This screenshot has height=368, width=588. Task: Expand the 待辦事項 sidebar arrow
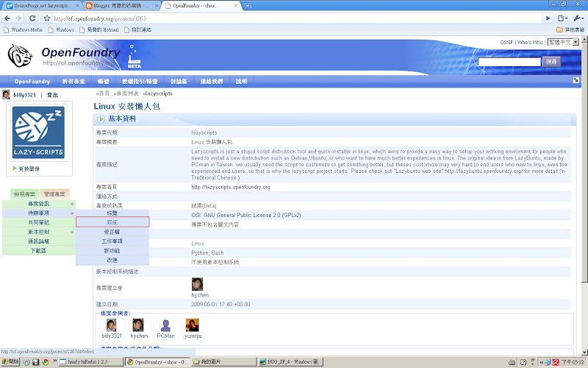(72, 213)
